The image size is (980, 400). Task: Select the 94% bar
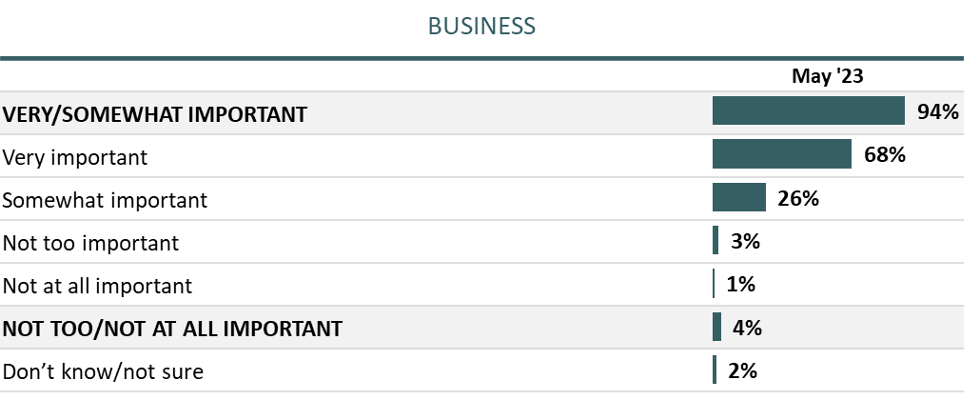pos(808,110)
